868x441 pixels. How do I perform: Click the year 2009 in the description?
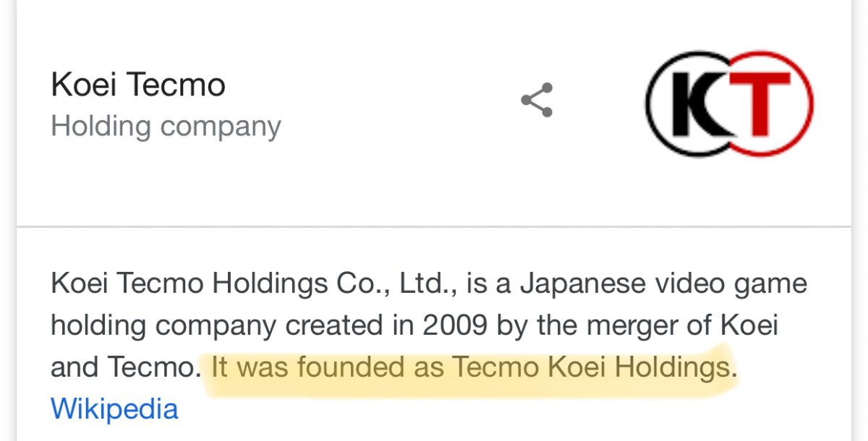[x=456, y=325]
